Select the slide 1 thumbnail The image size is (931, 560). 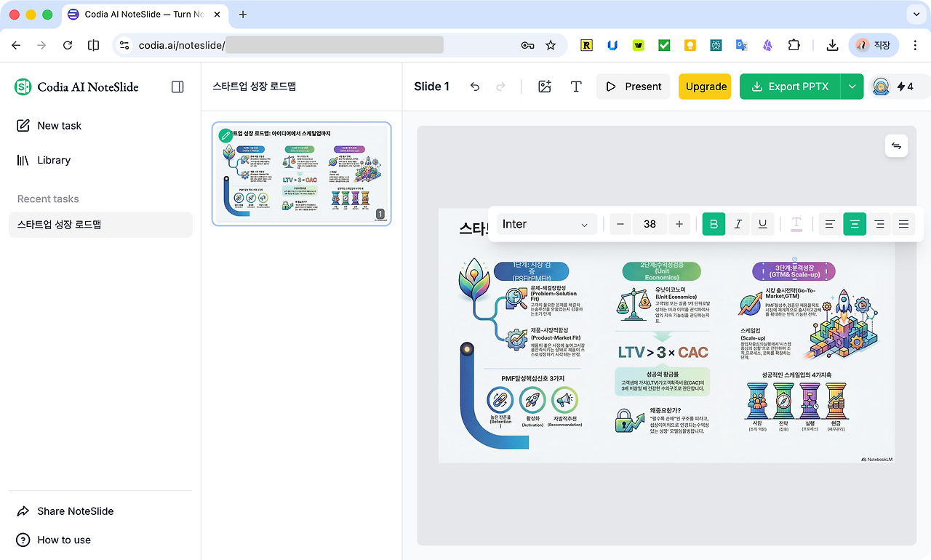click(x=302, y=174)
